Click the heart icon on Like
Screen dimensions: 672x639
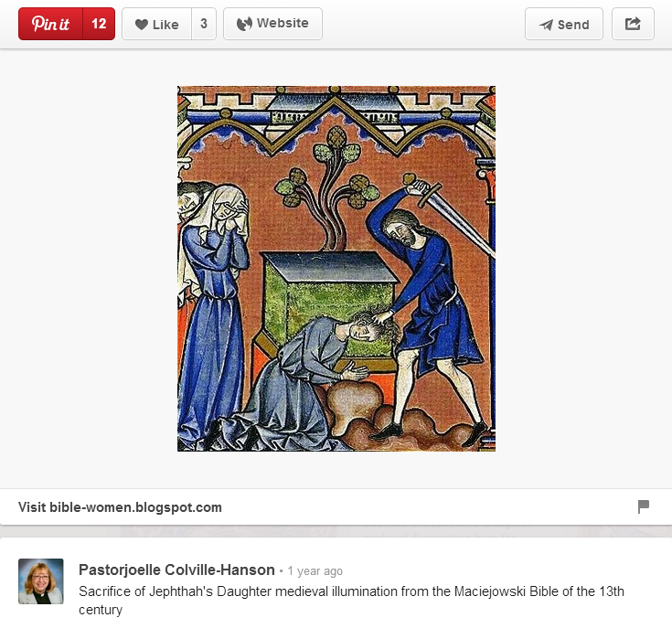[x=142, y=25]
